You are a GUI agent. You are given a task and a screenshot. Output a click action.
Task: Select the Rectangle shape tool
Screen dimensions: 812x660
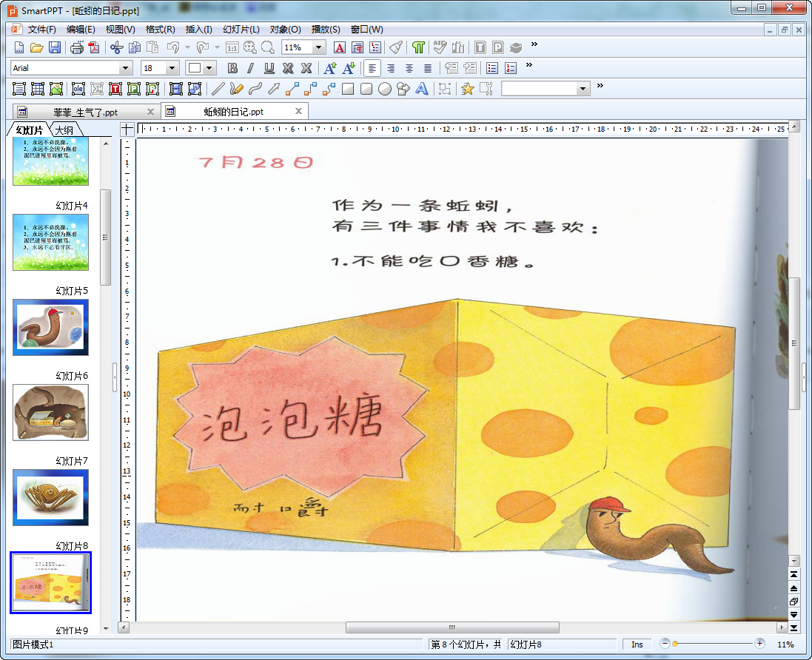tap(348, 89)
